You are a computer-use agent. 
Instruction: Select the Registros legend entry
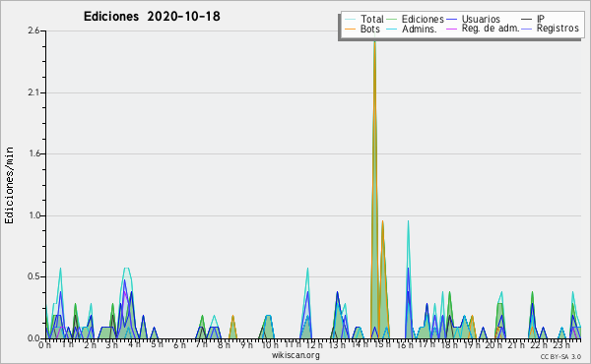551,29
